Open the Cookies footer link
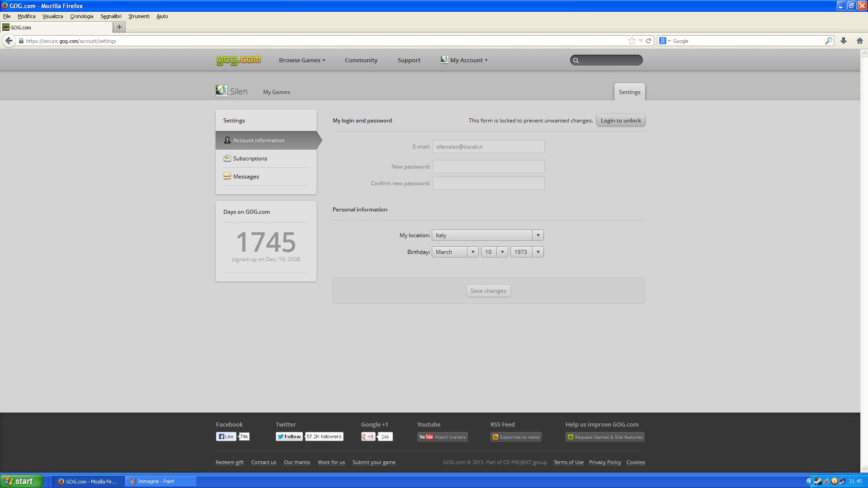This screenshot has width=868, height=488. (x=636, y=462)
